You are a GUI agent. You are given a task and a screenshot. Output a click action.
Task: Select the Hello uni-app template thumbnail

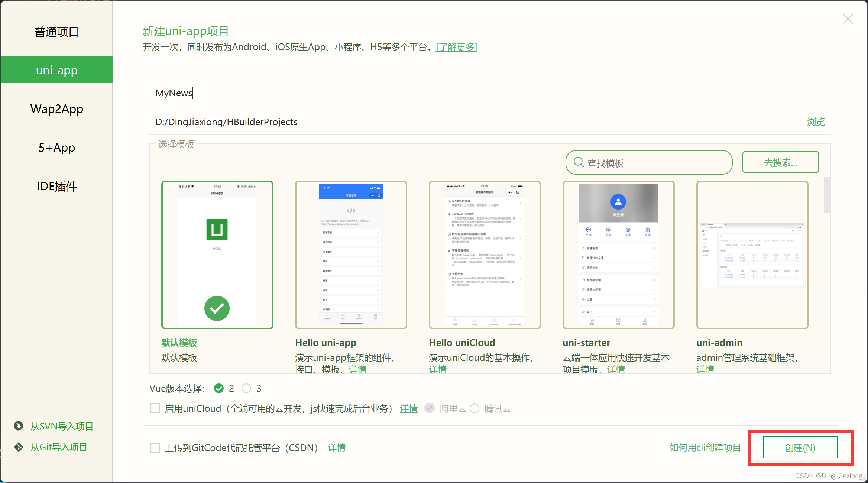[x=351, y=254]
